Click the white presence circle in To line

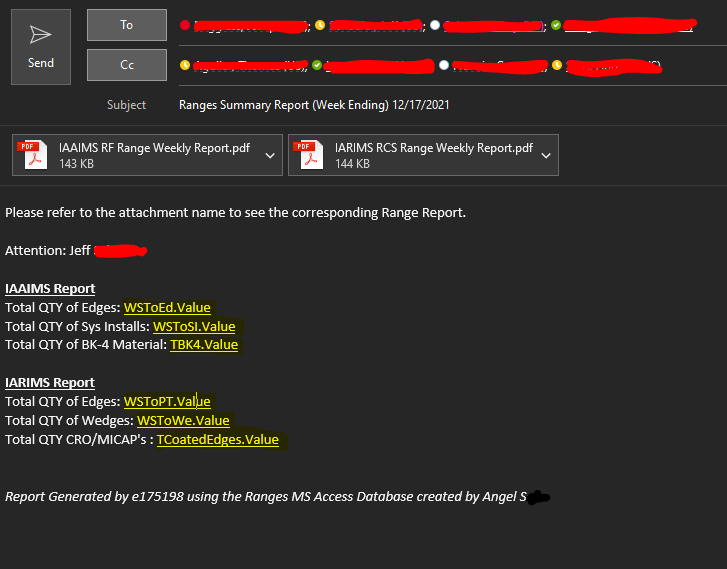[434, 25]
